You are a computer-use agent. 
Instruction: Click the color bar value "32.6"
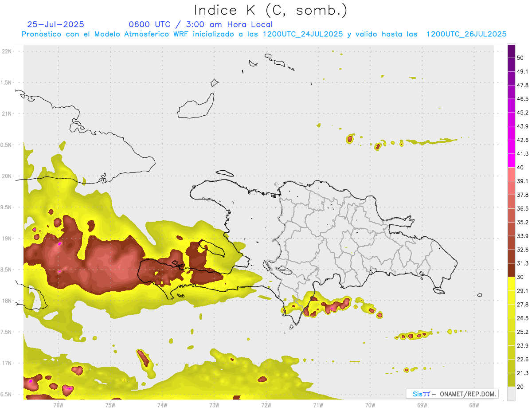[523, 250]
